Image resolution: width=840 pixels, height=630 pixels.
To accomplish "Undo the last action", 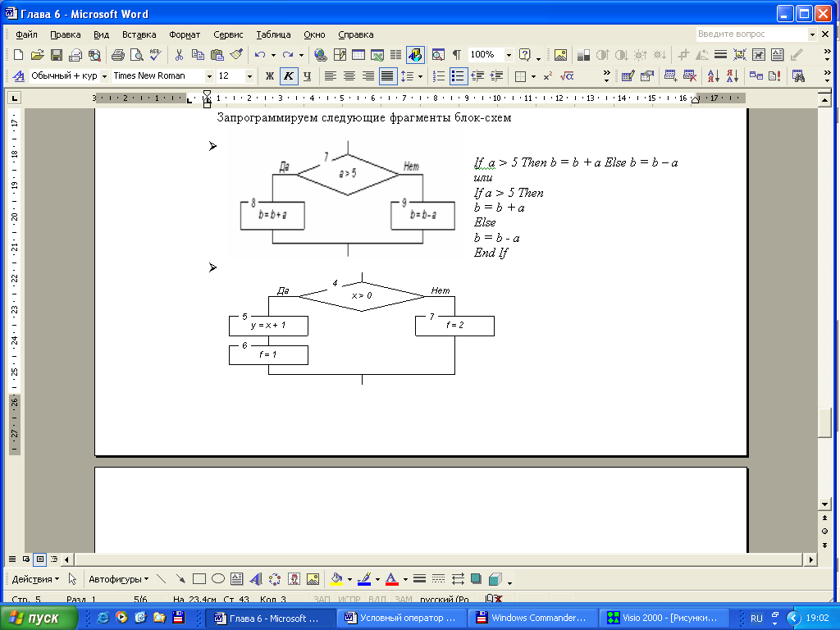I will (x=260, y=55).
